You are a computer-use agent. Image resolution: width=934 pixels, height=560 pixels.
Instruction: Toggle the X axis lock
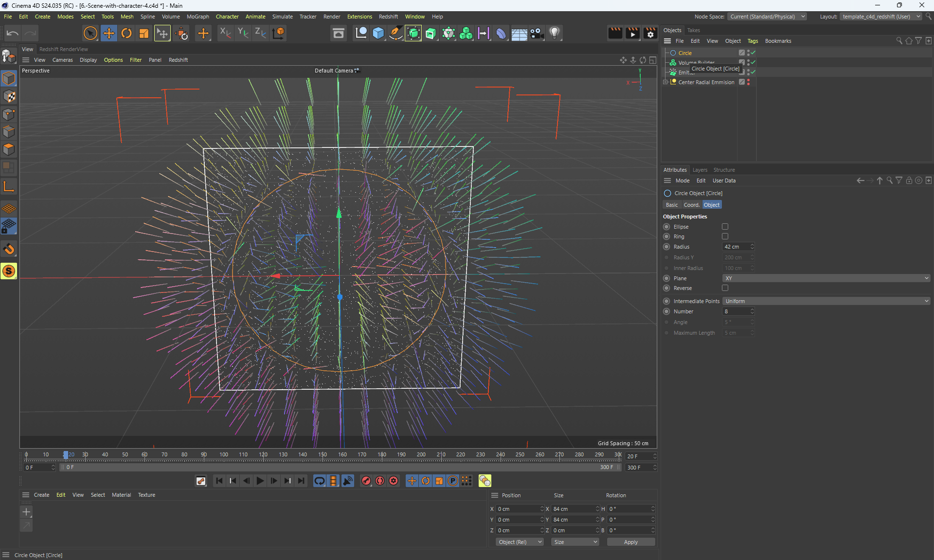225,33
